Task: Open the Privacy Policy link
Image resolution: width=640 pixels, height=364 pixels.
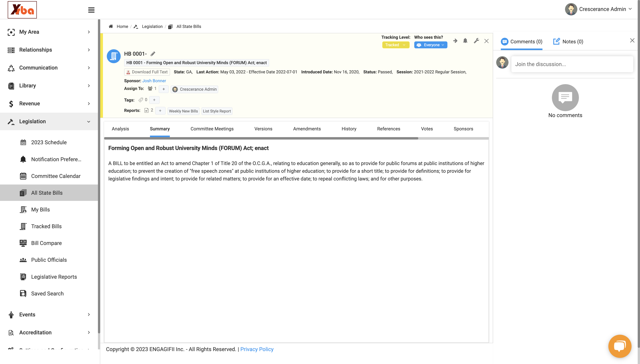Action: (257, 349)
